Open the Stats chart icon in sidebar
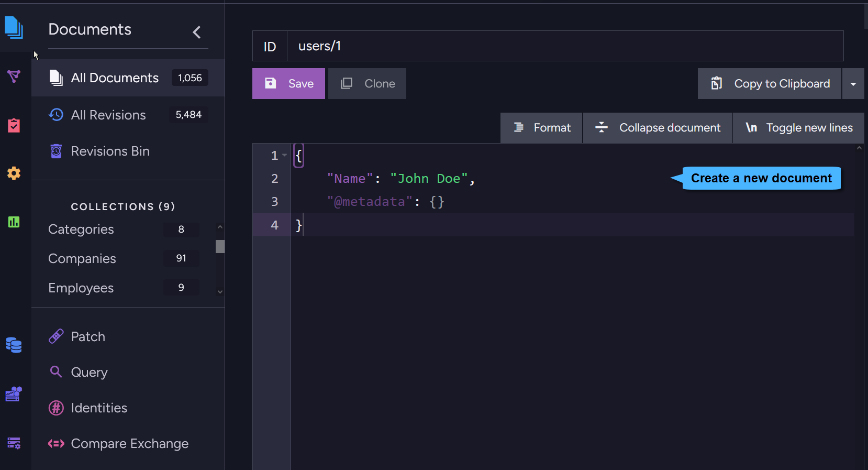Screen dimensions: 868x470 click(14, 222)
